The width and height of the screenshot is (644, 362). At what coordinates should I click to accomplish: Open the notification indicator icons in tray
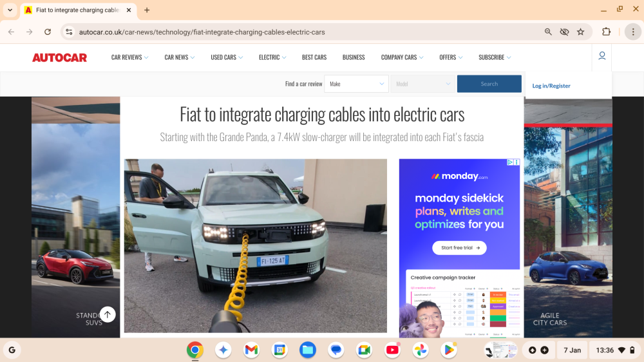tap(538, 350)
